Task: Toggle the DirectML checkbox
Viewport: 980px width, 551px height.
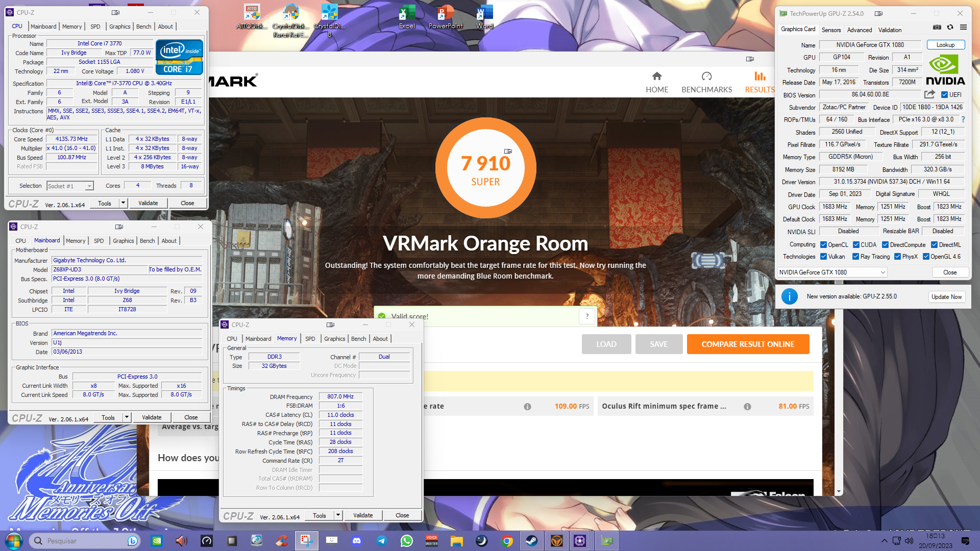Action: pos(934,245)
